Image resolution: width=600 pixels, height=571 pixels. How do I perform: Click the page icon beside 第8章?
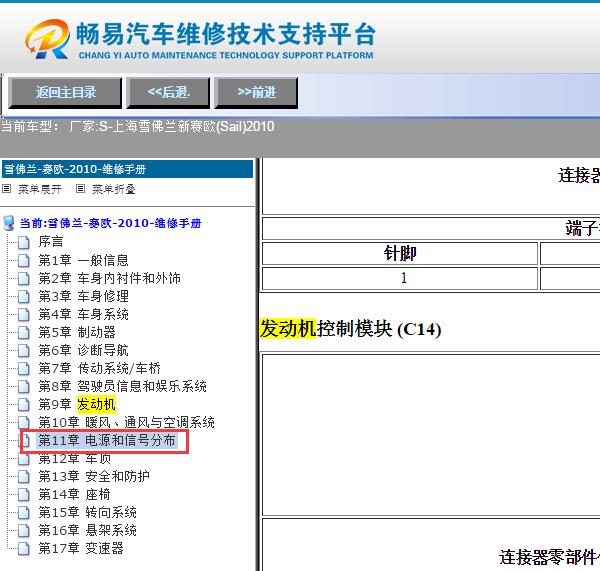tap(24, 386)
